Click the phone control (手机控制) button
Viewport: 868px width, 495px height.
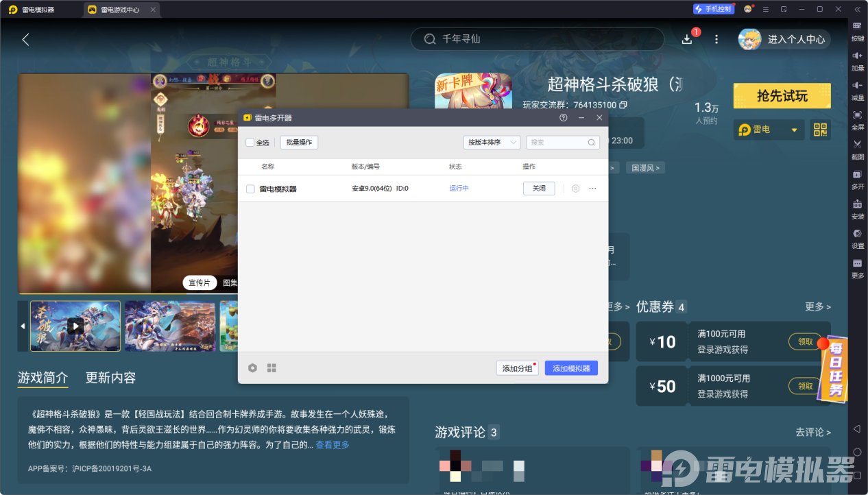click(713, 9)
